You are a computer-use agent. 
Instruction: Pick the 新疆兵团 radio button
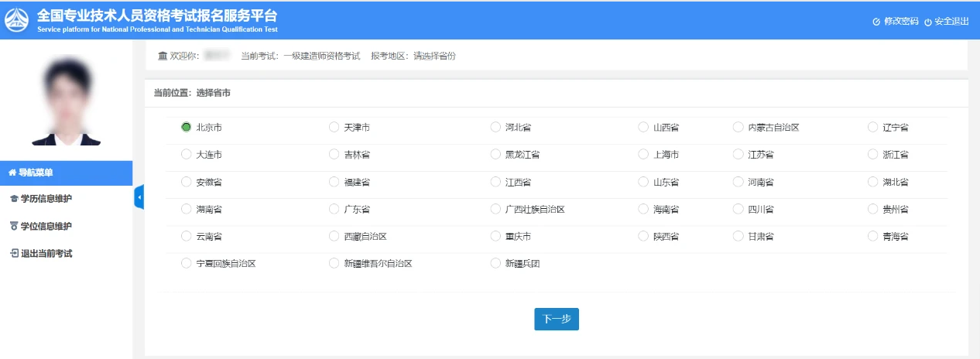pyautogui.click(x=496, y=263)
